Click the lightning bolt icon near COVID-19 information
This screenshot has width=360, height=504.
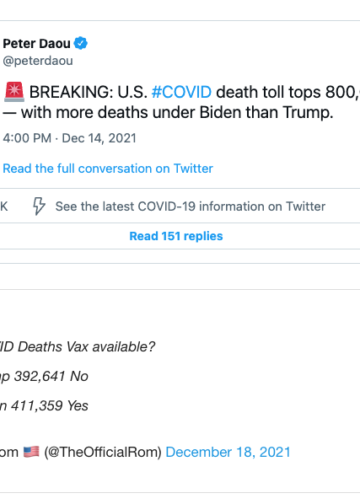pyautogui.click(x=39, y=206)
